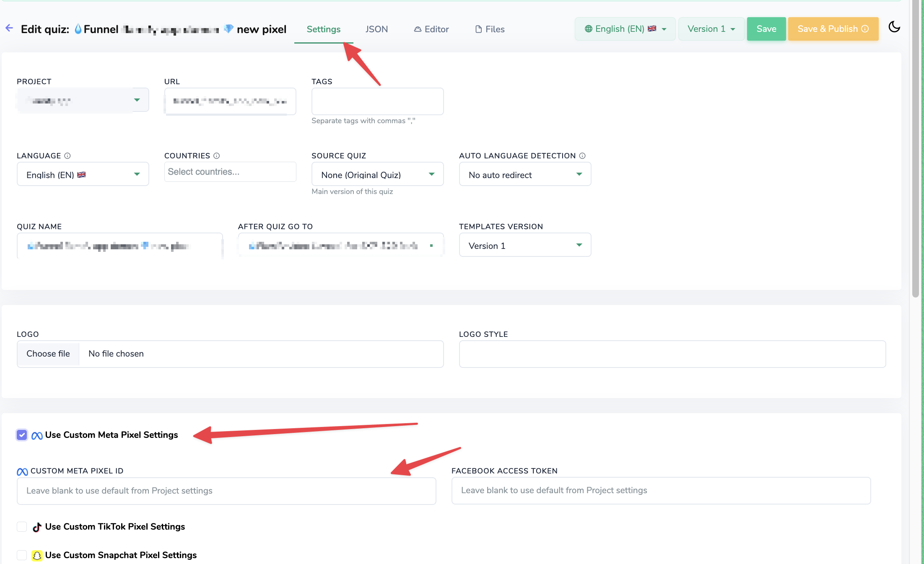Click the URL input field

[x=230, y=101]
